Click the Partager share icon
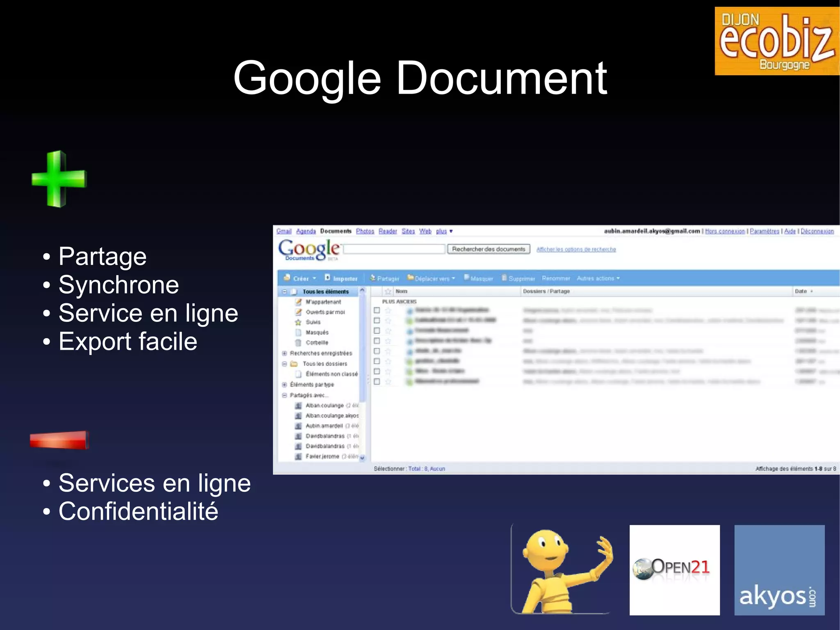 [372, 278]
